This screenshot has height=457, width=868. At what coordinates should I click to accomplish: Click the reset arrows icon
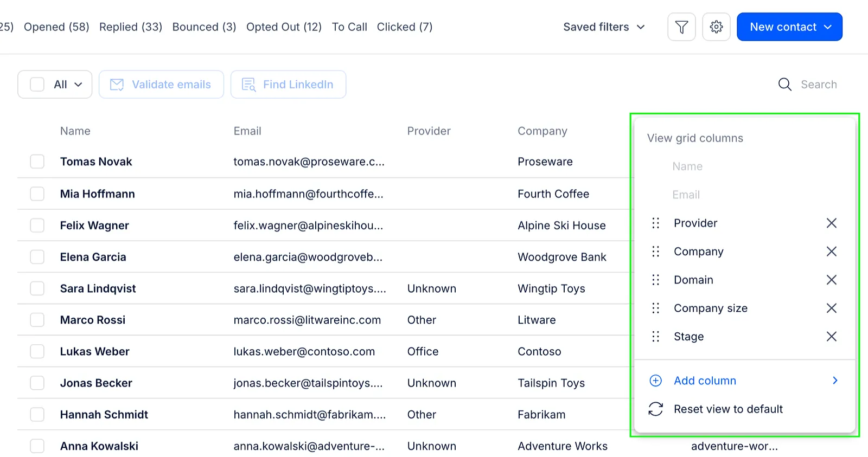(x=655, y=409)
